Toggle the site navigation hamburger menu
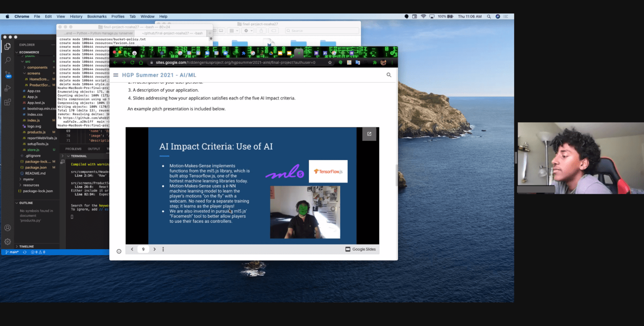The image size is (644, 326). pyautogui.click(x=116, y=75)
